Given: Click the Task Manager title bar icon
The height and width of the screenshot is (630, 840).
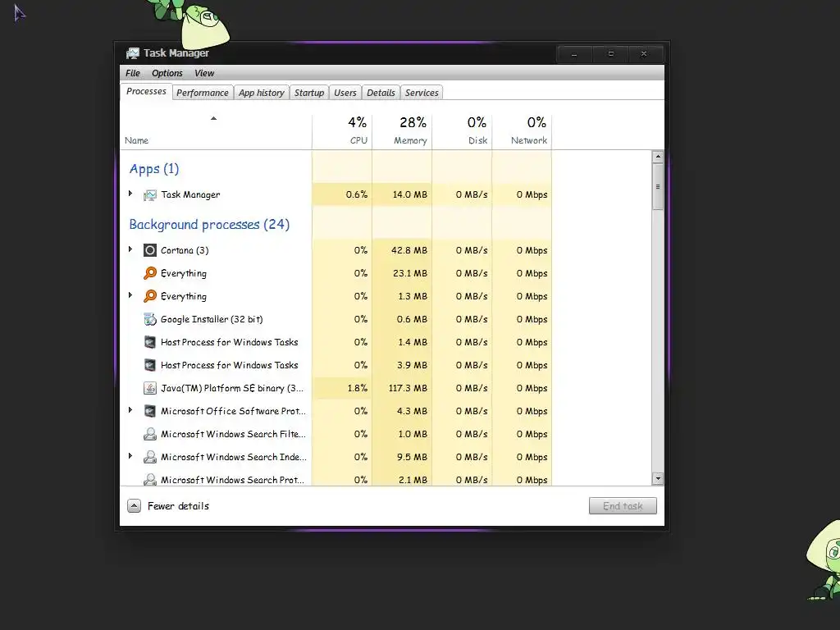Looking at the screenshot, I should [132, 53].
